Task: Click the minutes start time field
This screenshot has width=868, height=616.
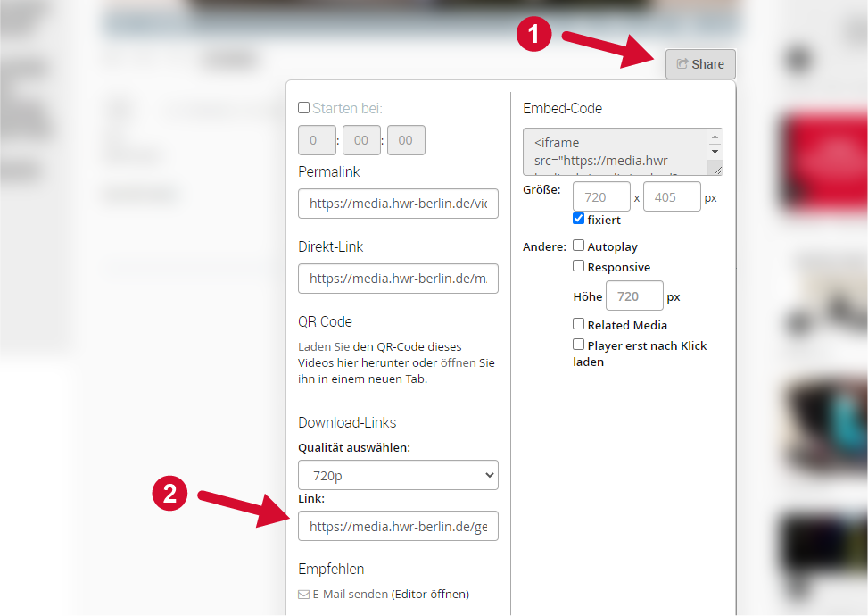Action: [x=361, y=141]
